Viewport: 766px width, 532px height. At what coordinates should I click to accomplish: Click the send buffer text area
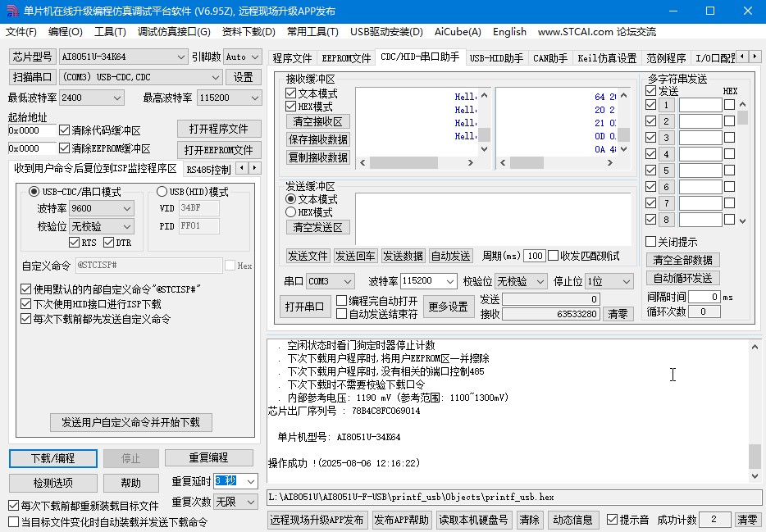pos(493,219)
